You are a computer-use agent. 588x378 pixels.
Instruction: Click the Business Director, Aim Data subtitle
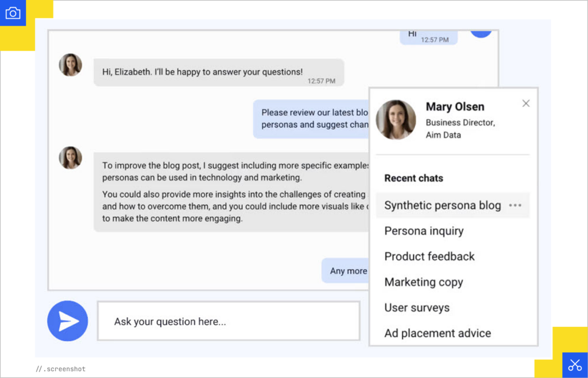(460, 129)
